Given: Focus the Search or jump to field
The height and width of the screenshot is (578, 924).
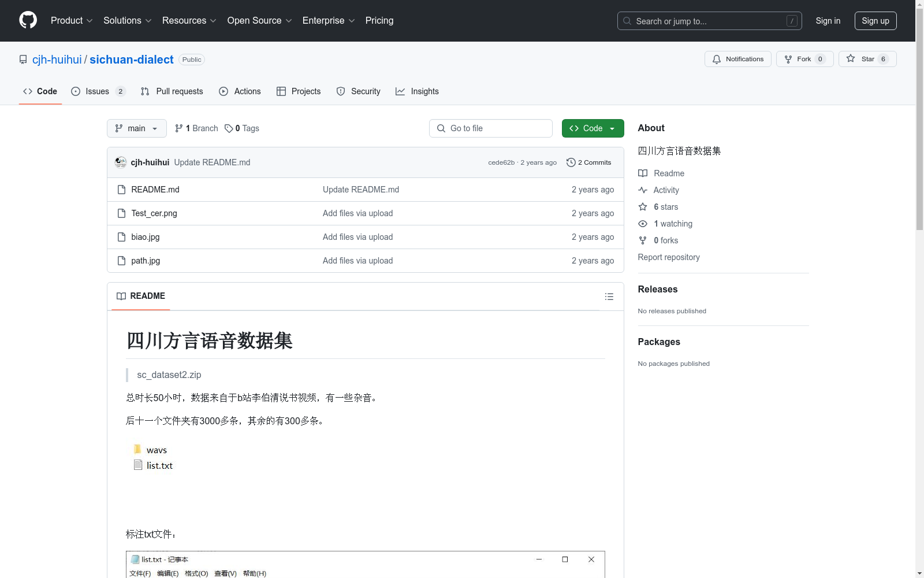Looking at the screenshot, I should [x=709, y=21].
